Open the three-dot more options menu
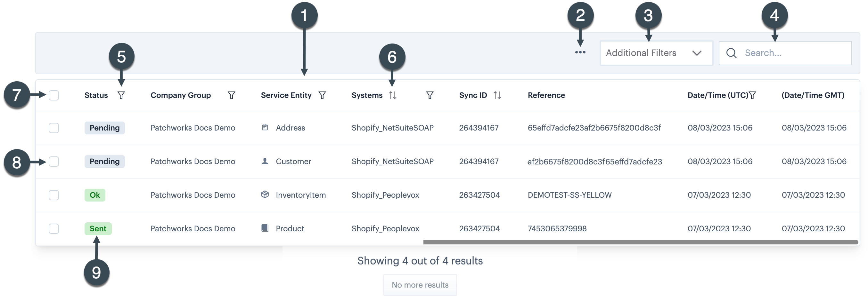868x302 pixels. [x=580, y=52]
